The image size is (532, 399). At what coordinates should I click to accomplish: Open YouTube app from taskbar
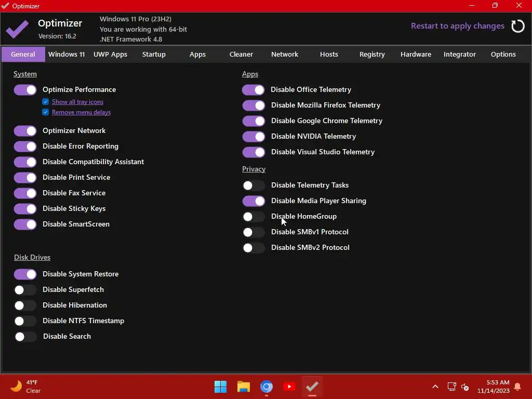pyautogui.click(x=289, y=387)
